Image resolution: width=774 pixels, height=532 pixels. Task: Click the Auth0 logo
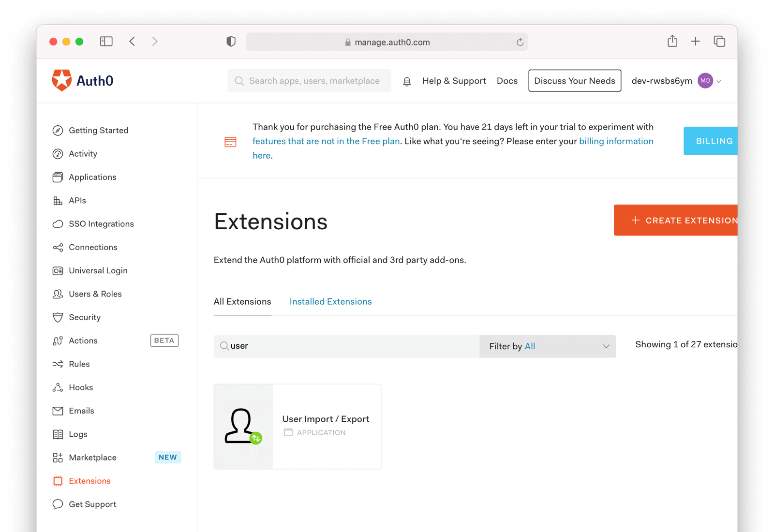(82, 80)
